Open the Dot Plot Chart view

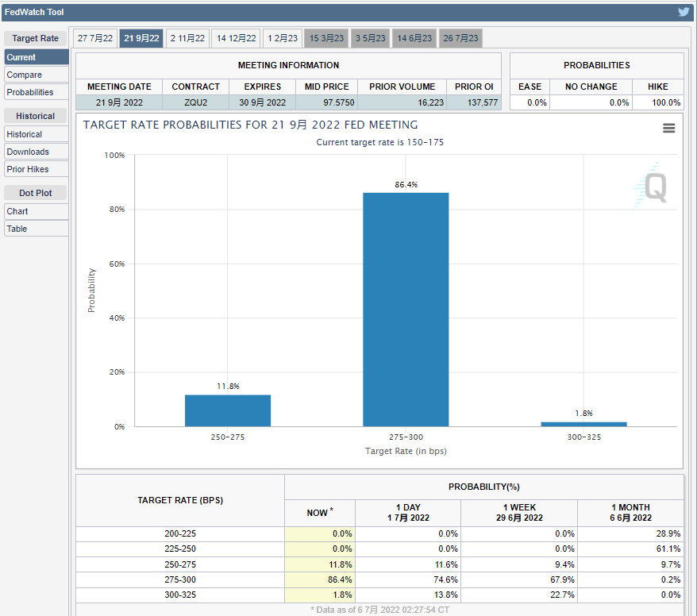37,211
